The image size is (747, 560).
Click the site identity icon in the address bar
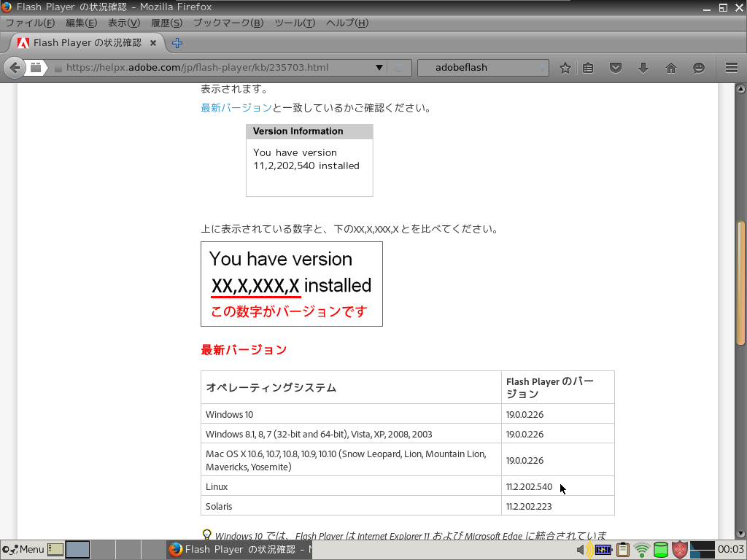pyautogui.click(x=36, y=68)
